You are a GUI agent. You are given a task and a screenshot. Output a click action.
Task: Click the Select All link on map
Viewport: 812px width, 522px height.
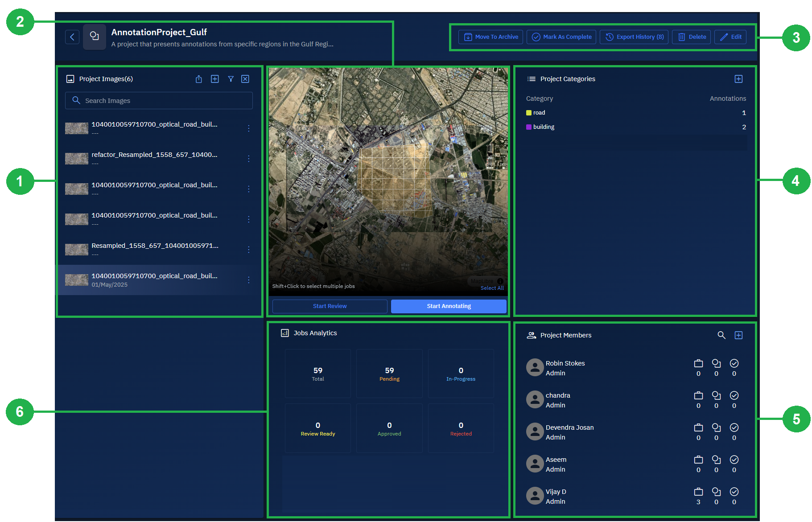pos(492,288)
